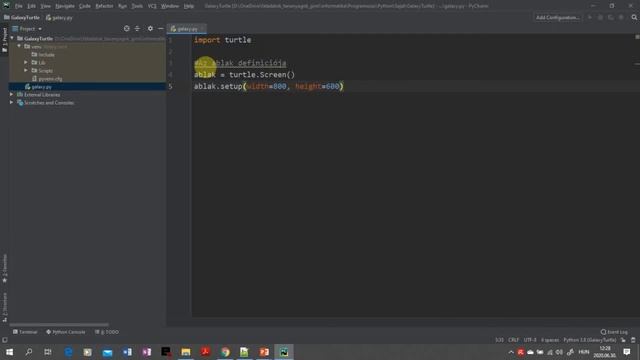Click GalaxyTurtle breadcrumb in navigation bar
Viewport: 640px width, 360px height.
click(x=22, y=18)
